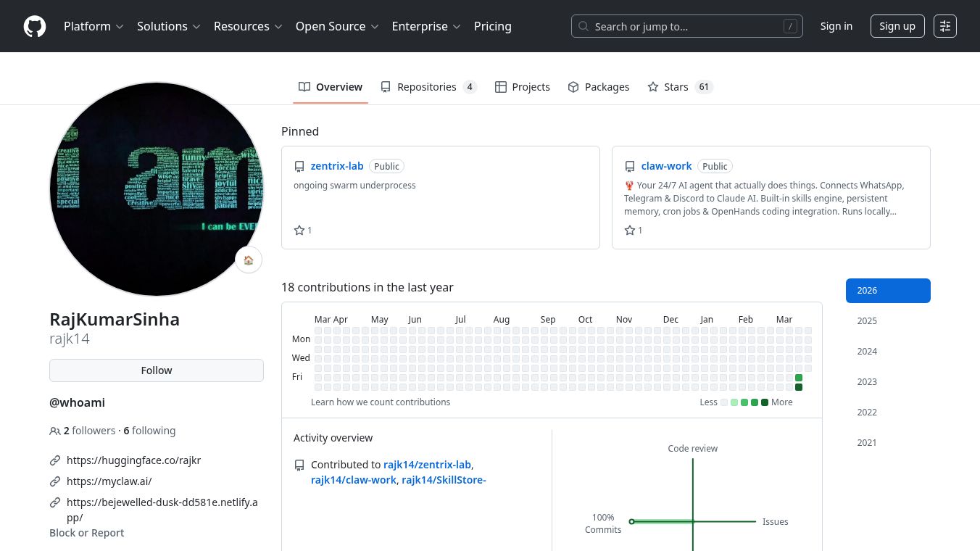Click the Sign up button

[897, 26]
